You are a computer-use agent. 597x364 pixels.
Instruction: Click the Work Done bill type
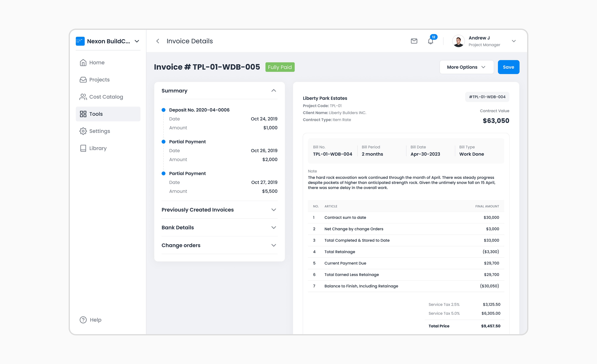click(471, 154)
